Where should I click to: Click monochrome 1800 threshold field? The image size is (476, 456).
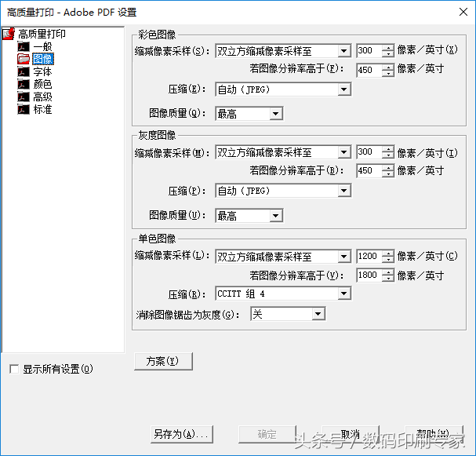(x=369, y=275)
